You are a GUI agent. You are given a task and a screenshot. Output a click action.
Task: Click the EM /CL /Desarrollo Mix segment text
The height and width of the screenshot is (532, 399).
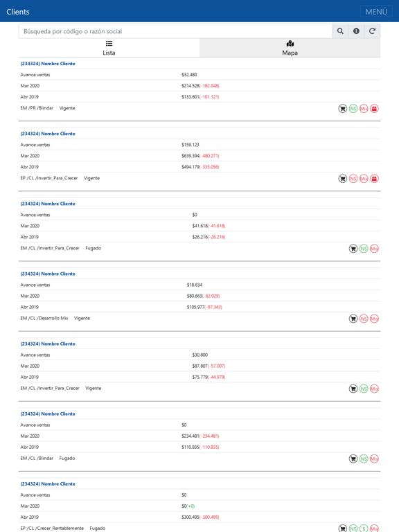point(44,318)
